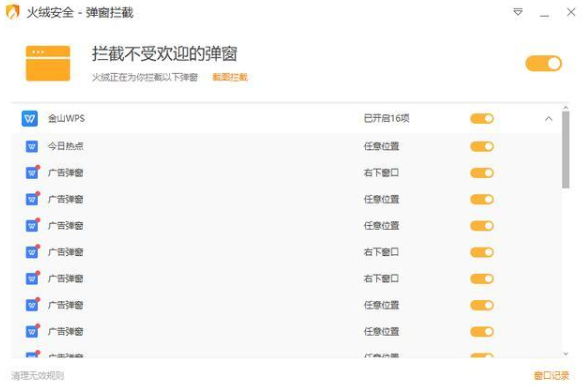Minimize the Huorong popup blocker window
Screen dimensions: 585x385
point(544,13)
